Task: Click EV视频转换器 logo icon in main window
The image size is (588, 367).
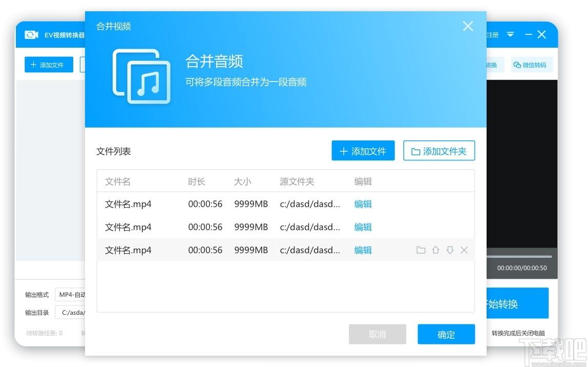Action: tap(31, 35)
